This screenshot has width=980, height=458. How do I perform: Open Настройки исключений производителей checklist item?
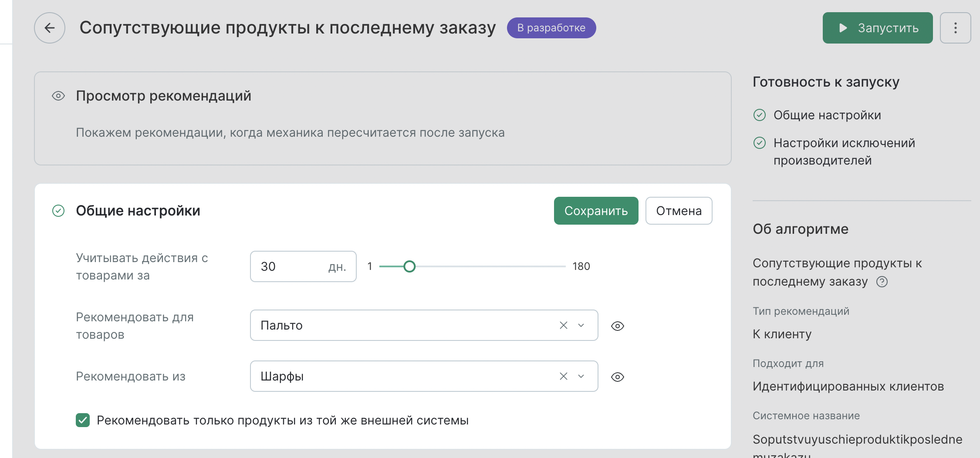(844, 152)
